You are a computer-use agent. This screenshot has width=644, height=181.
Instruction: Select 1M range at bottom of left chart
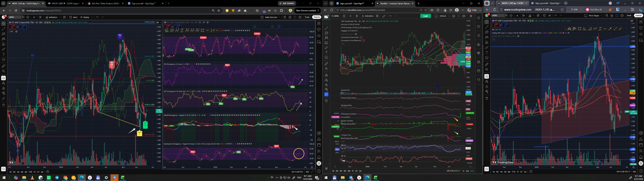click(x=18, y=172)
